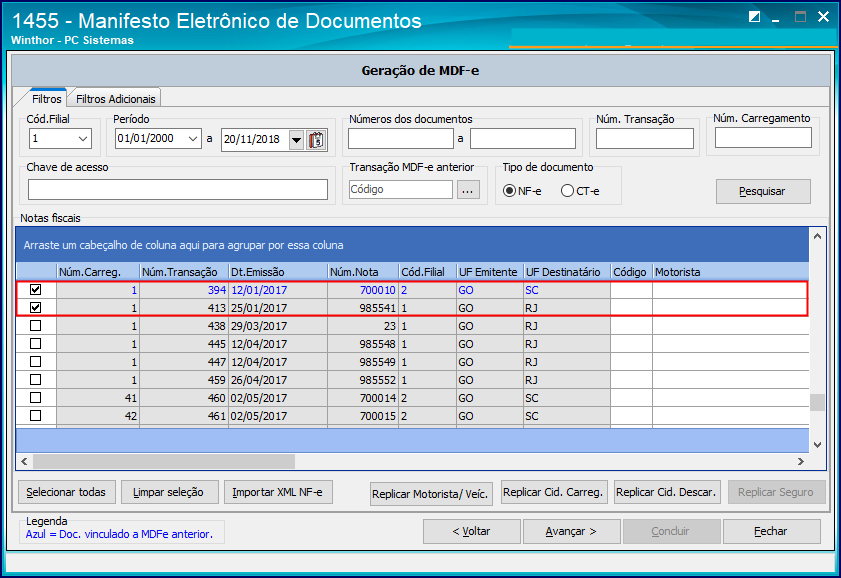Choose the CT-e document type radio

click(567, 191)
